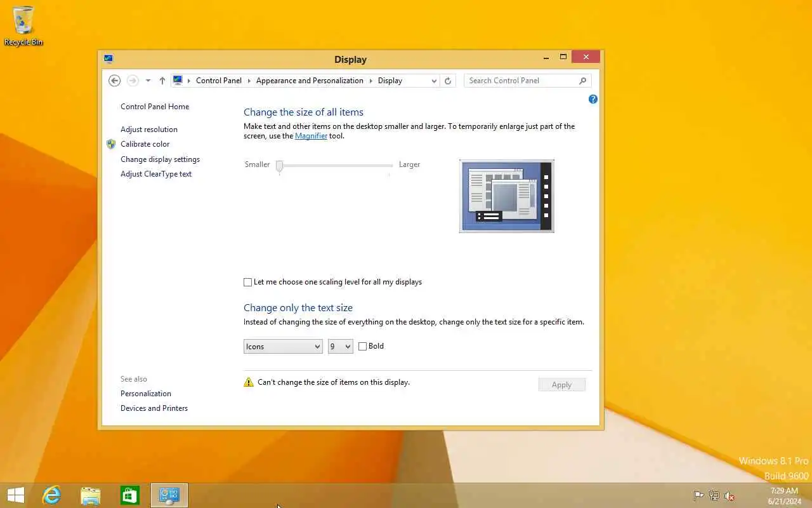Click the Change the size of all items heading
This screenshot has height=508, width=812.
pyautogui.click(x=303, y=112)
